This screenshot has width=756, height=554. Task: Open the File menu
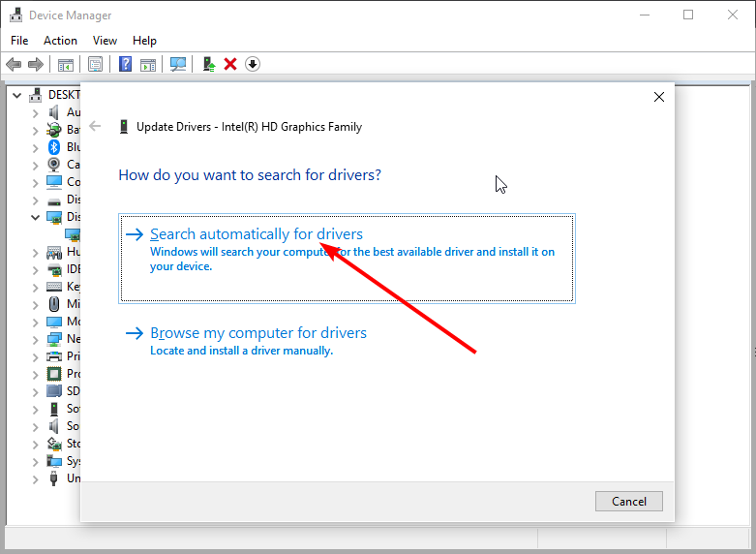click(x=19, y=41)
